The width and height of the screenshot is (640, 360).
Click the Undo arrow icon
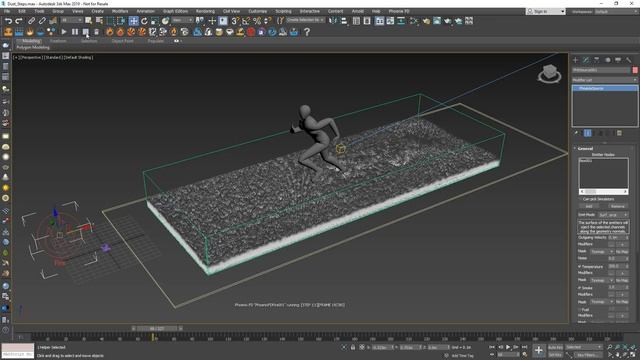tap(8, 20)
